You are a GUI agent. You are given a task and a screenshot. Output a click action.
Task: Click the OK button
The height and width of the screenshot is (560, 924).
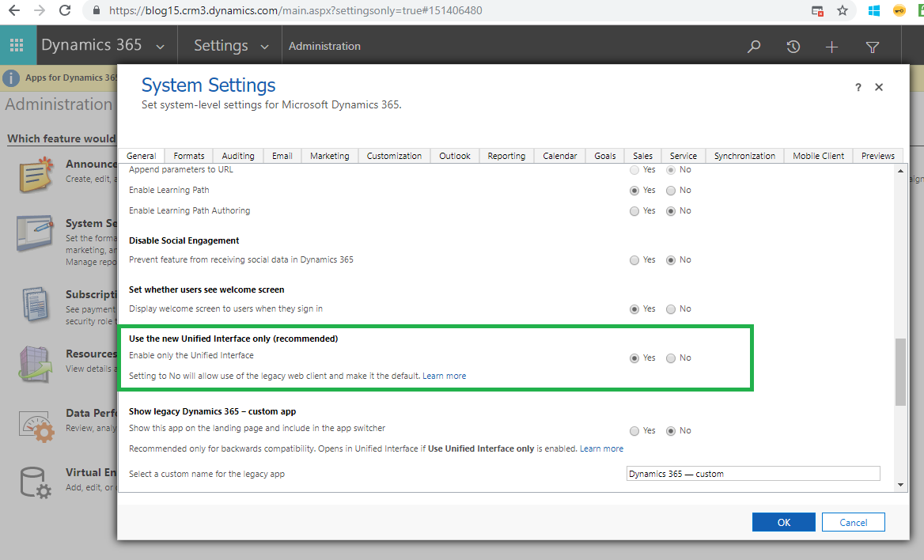click(783, 522)
